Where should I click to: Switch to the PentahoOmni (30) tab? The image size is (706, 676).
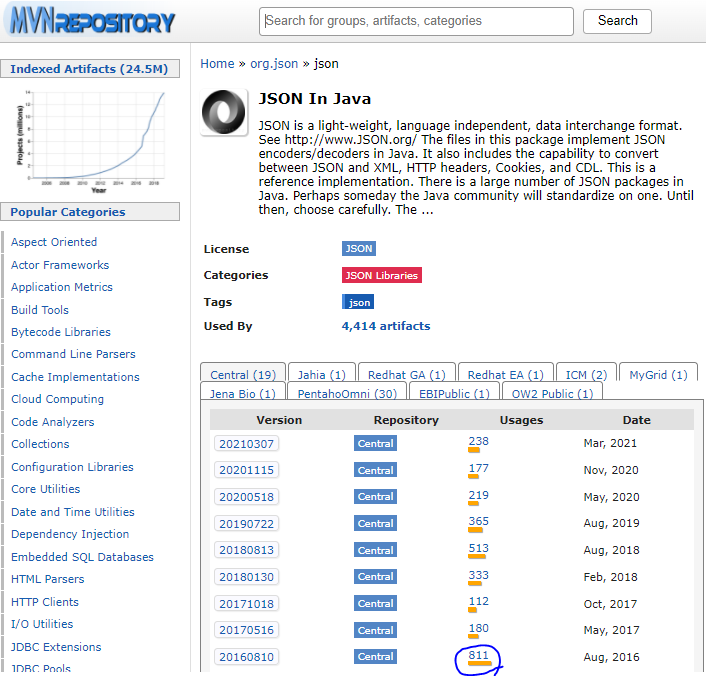(x=347, y=393)
